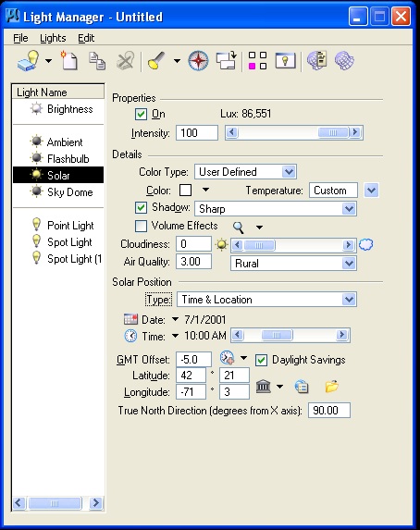Open the Lights menu
Viewport: 420px width, 530px height.
[53, 38]
